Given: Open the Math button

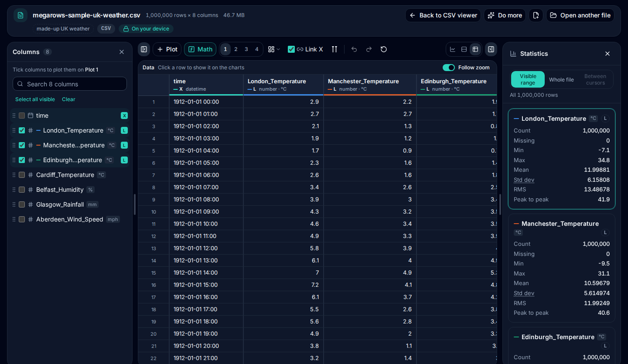Looking at the screenshot, I should pos(200,49).
